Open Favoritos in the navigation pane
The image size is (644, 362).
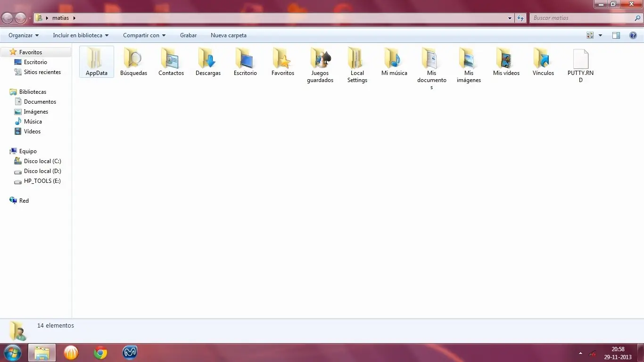tap(31, 52)
